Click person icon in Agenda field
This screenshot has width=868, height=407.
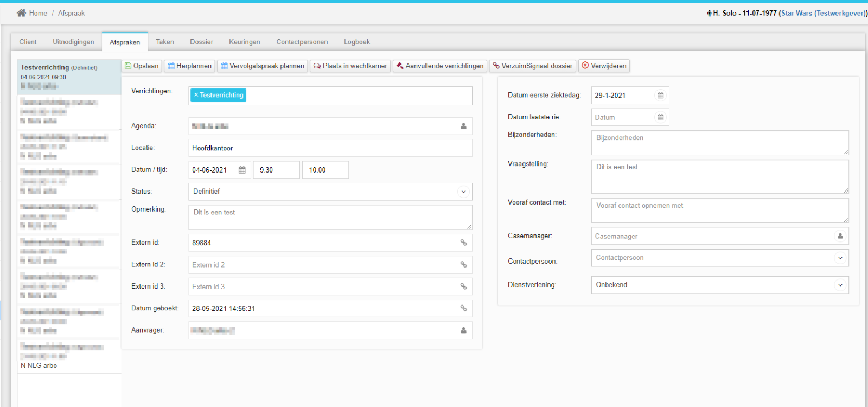(x=463, y=126)
